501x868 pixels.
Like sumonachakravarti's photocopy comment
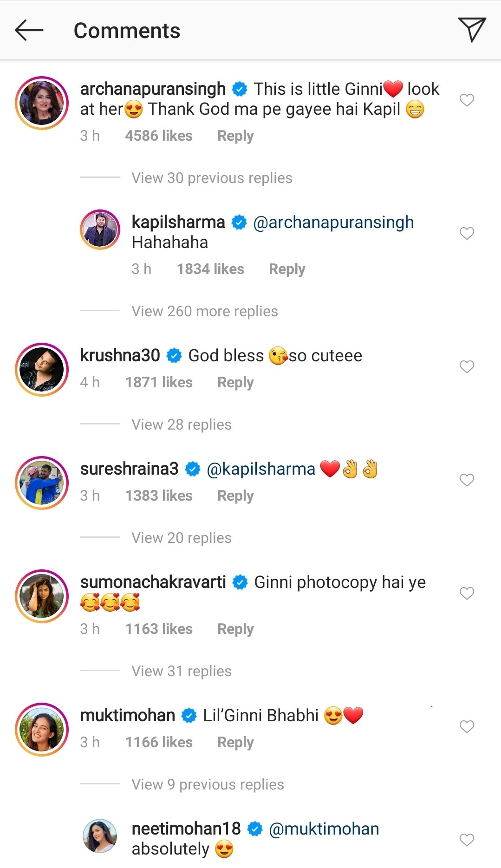467,593
